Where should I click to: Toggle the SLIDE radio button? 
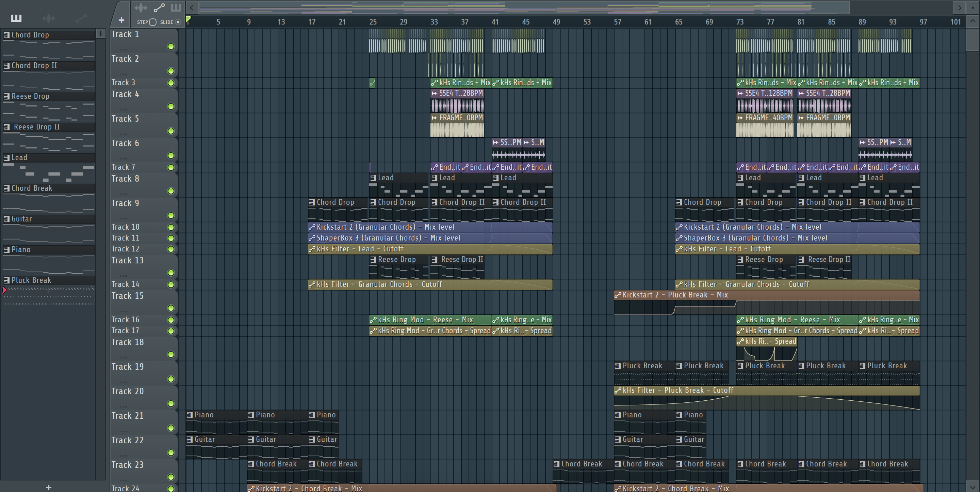tap(178, 22)
